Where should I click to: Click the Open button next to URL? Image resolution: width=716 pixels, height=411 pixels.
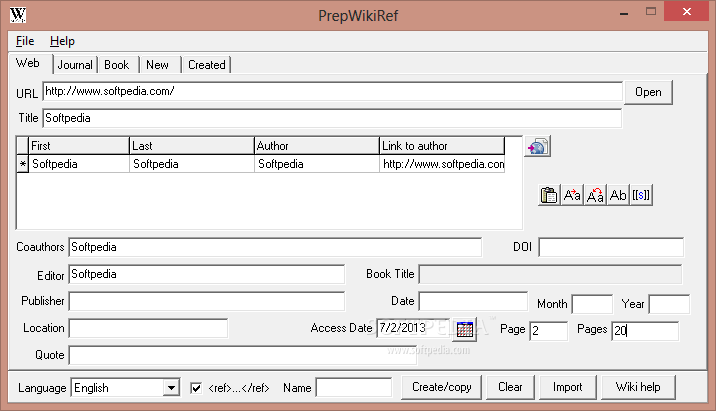click(x=648, y=92)
